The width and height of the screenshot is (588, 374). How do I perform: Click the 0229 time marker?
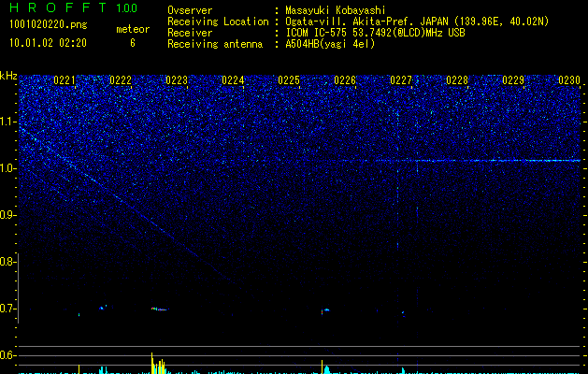(513, 80)
